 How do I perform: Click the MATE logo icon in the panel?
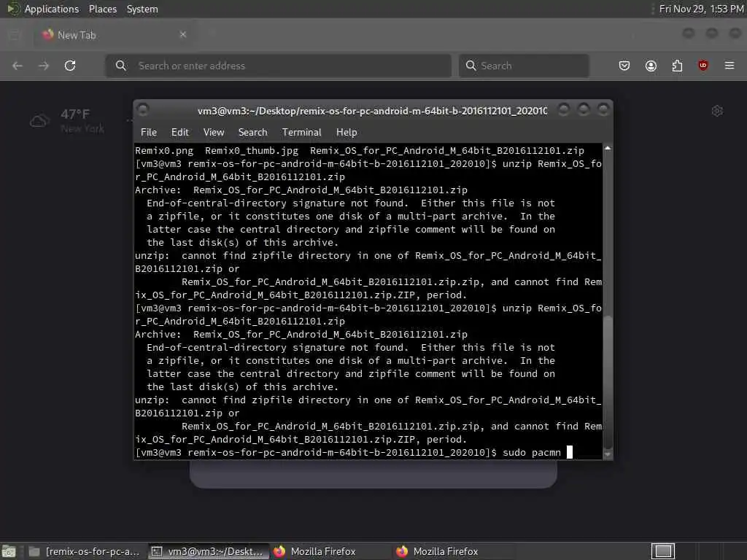[x=12, y=9]
